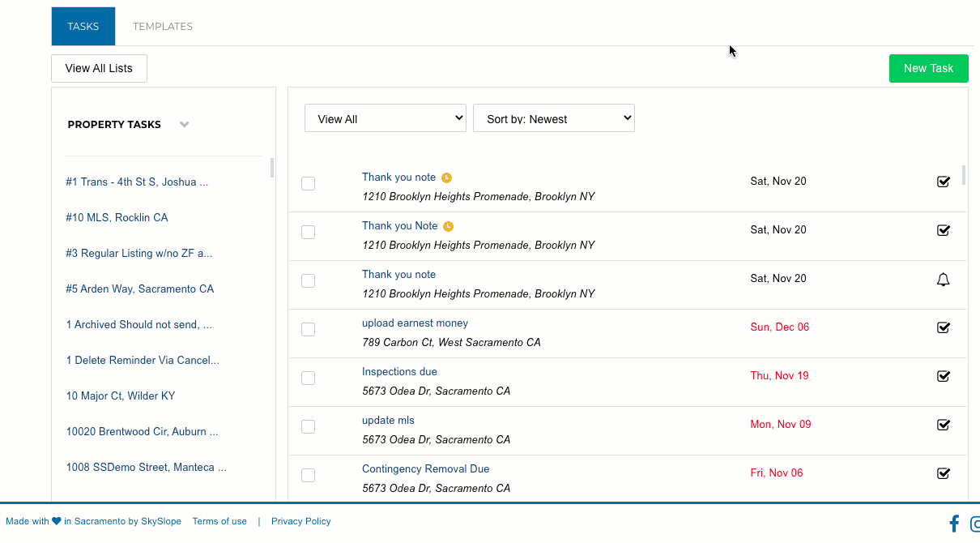980x543 pixels.
Task: Select property '1 Archived Should not send'
Action: [139, 325]
